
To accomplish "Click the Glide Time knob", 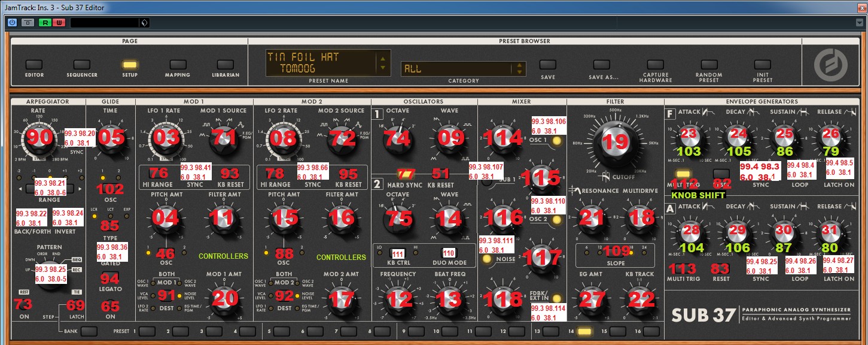I will [112, 138].
